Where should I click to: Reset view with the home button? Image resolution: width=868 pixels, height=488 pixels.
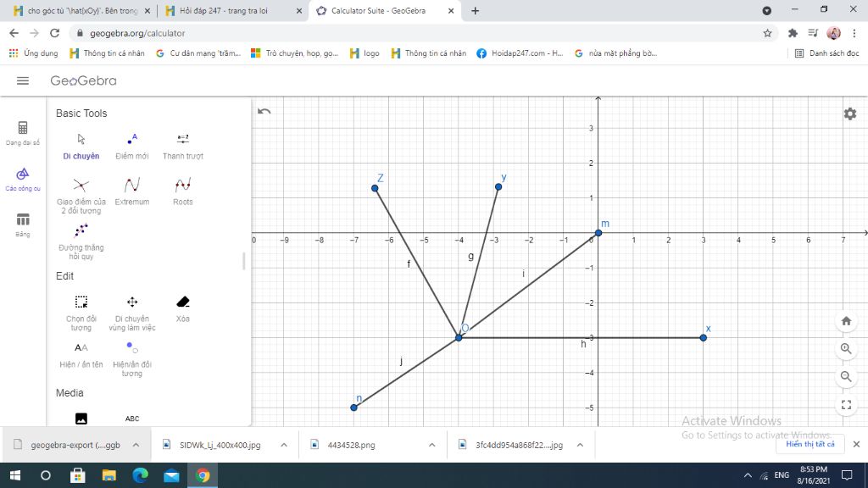pos(846,321)
